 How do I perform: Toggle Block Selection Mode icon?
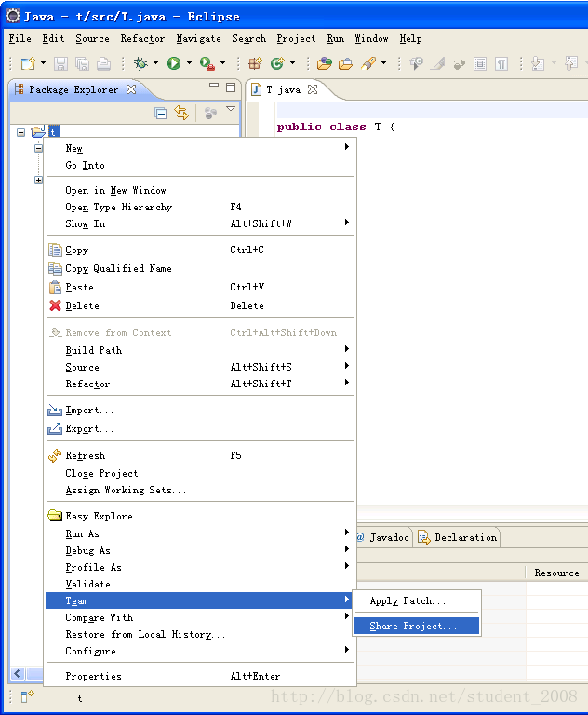(480, 63)
